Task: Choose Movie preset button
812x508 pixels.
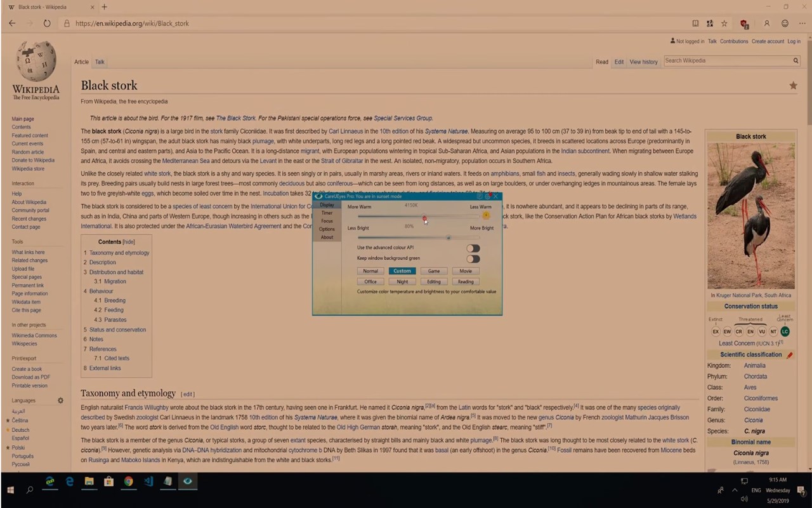Action: [x=466, y=271]
